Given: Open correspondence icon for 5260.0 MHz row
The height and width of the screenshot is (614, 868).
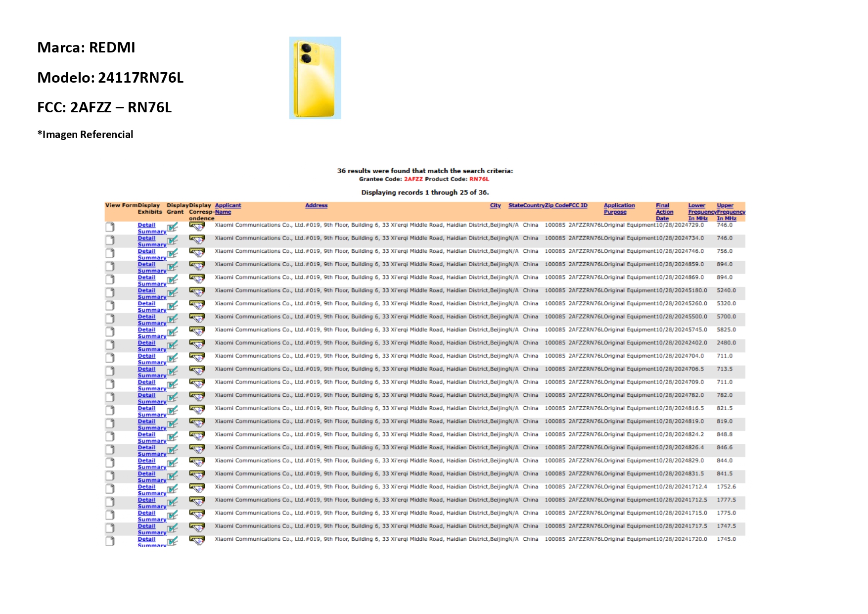Looking at the screenshot, I should pos(197,305).
